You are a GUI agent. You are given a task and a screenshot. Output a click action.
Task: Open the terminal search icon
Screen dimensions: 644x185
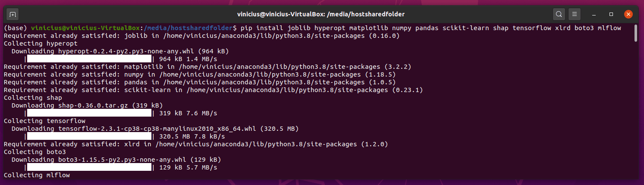coord(559,14)
